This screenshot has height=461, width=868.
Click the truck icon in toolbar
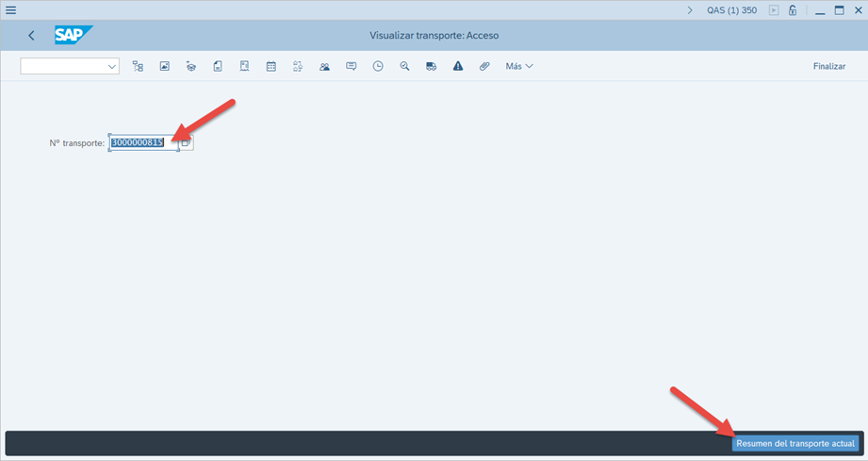pos(431,67)
